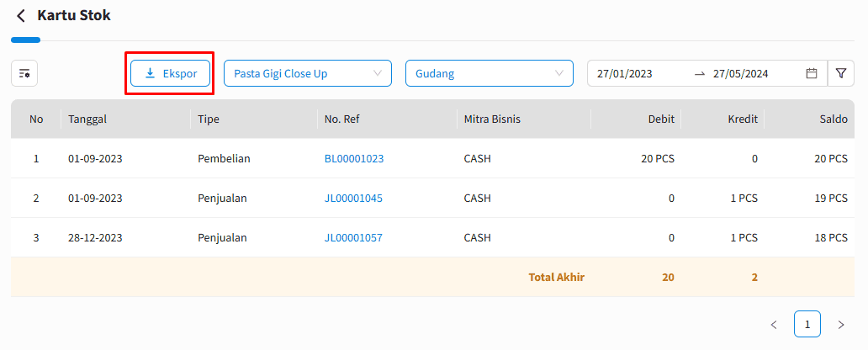Open the column settings icon button
The height and width of the screenshot is (350, 868).
(24, 73)
